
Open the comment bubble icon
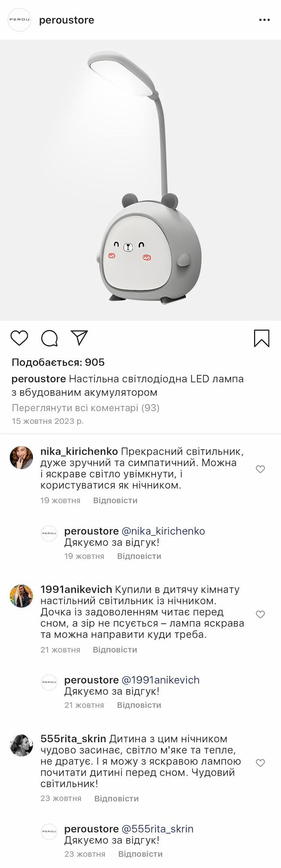49,338
